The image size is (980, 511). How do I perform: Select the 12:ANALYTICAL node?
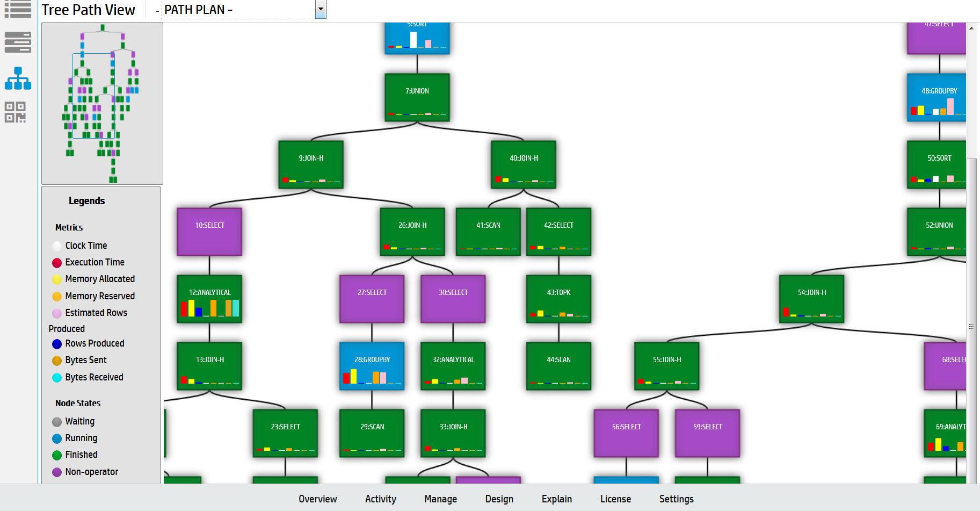[x=209, y=299]
